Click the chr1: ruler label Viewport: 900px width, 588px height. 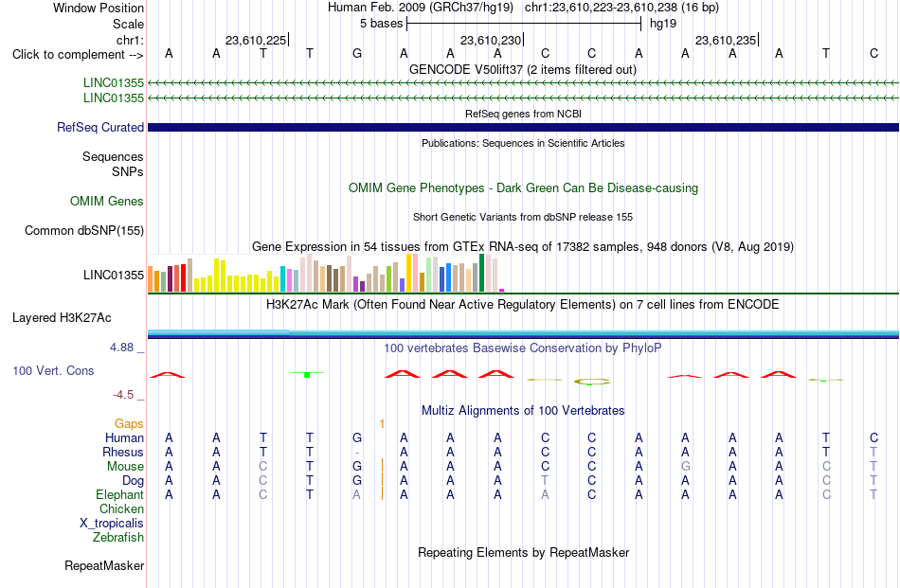tap(130, 40)
